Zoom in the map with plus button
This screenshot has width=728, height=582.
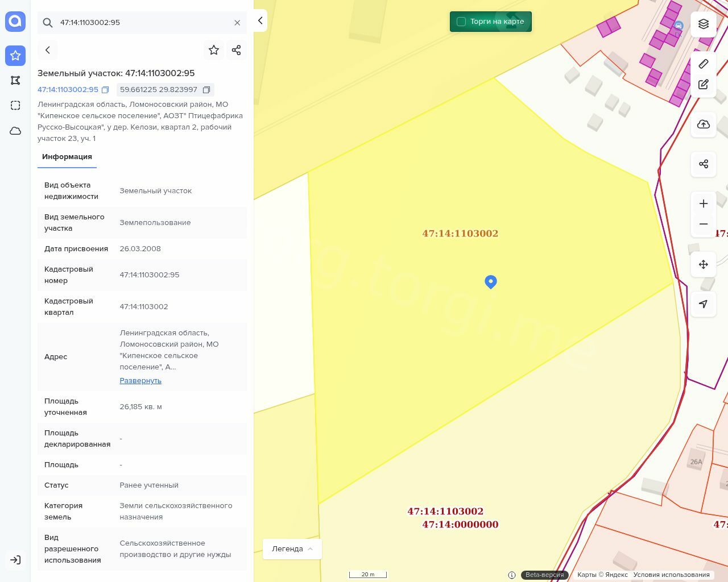click(704, 203)
